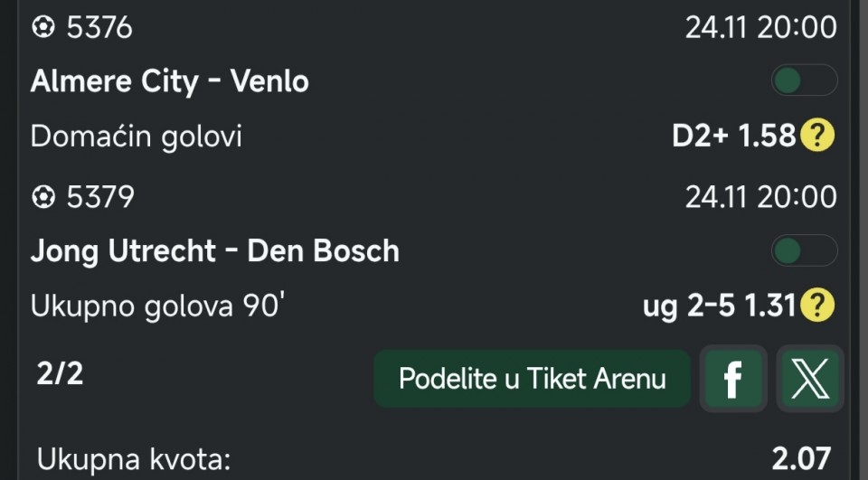Open help icon next to ug 2-5 1.31
This screenshot has width=868, height=480.
[817, 306]
